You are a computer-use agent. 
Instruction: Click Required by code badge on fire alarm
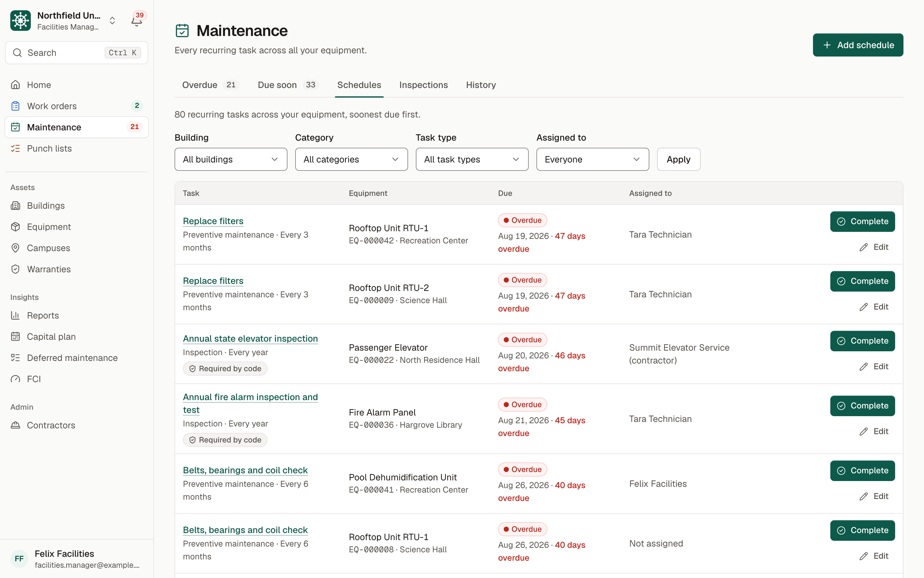(225, 440)
